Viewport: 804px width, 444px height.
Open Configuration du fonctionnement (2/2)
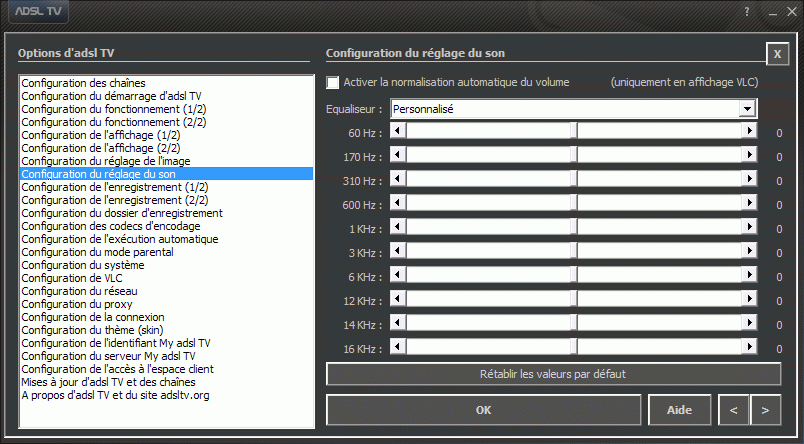click(x=166, y=122)
